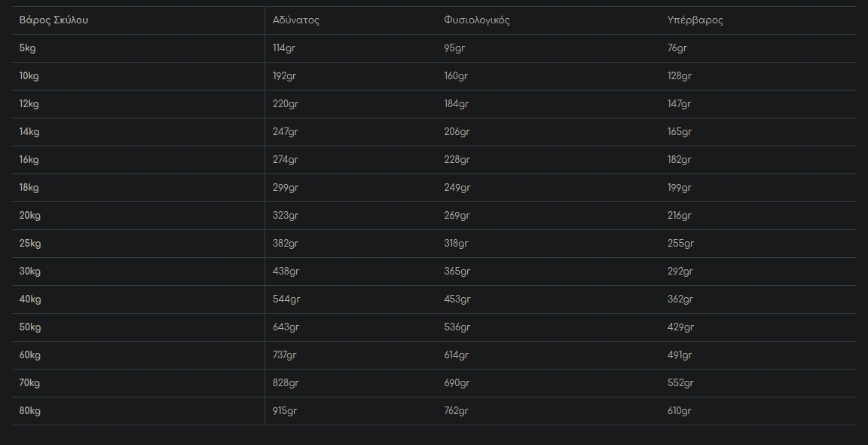Viewport: 868px width, 445px height.
Task: Click the 'Βάρος Σκύλου' column header
Action: (x=53, y=20)
